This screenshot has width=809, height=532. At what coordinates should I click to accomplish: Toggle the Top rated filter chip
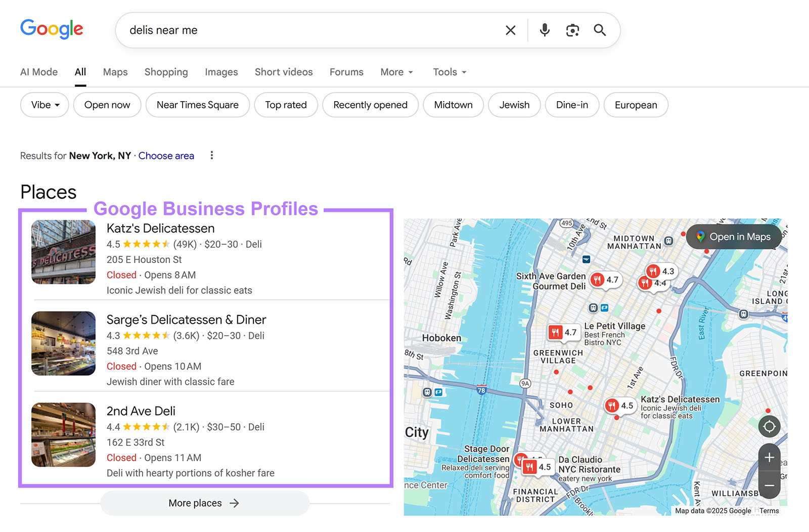pyautogui.click(x=286, y=105)
